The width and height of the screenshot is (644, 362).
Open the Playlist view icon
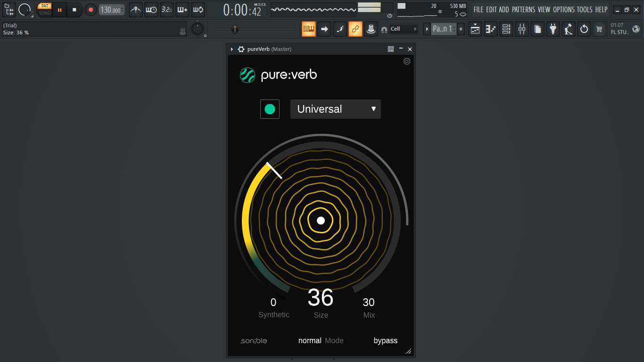pos(475,29)
